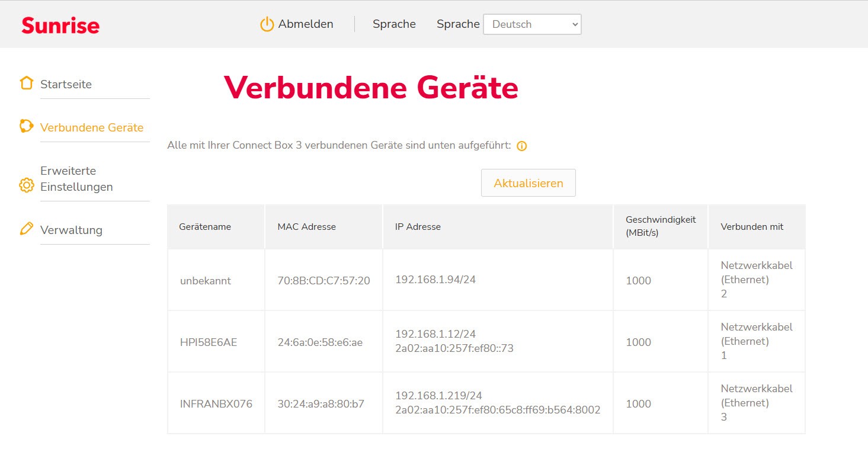Click the gear icon for Erweiterte Einstellungen
This screenshot has width=868, height=468.
[x=27, y=185]
